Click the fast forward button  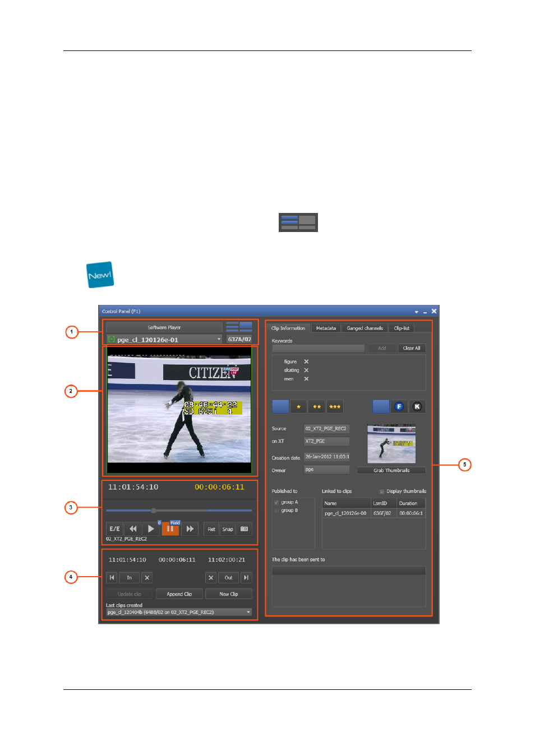190,528
